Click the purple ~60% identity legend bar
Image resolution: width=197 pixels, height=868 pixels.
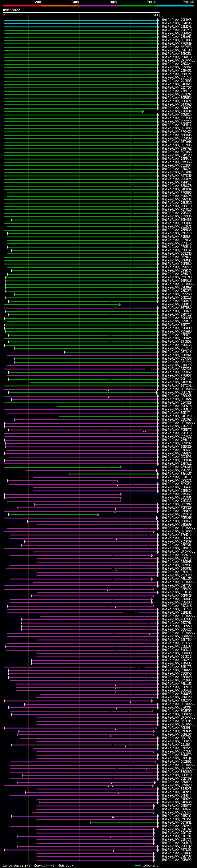click(x=99, y=6)
